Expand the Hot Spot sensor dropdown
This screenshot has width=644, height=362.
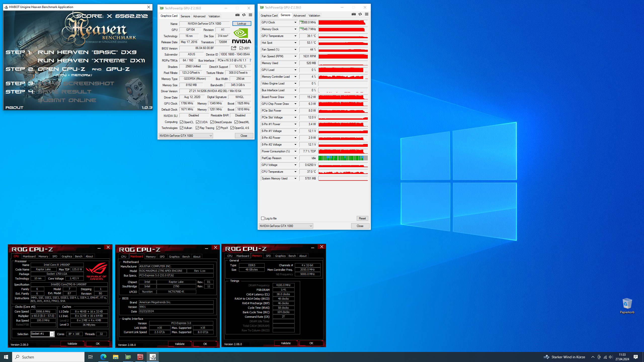pos(295,43)
